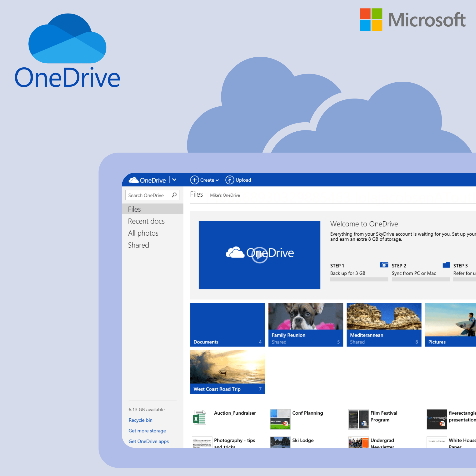This screenshot has height=476, width=476.
Task: Click the search magnifier icon
Action: click(x=174, y=195)
